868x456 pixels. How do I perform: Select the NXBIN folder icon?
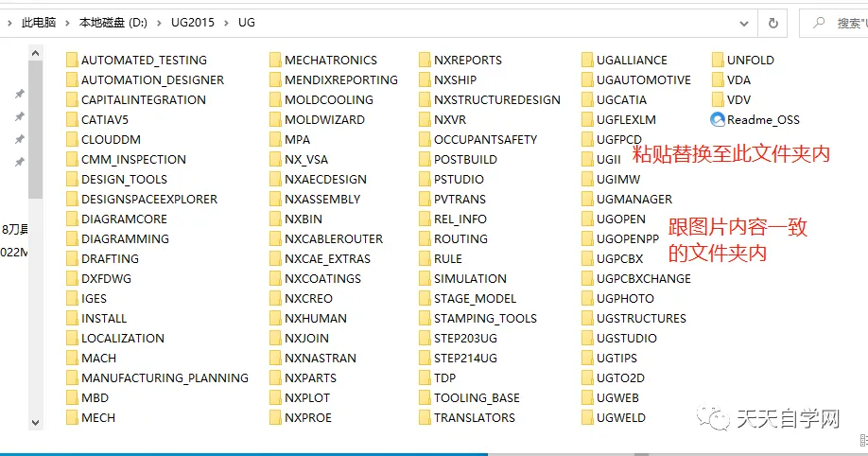pyautogui.click(x=275, y=219)
